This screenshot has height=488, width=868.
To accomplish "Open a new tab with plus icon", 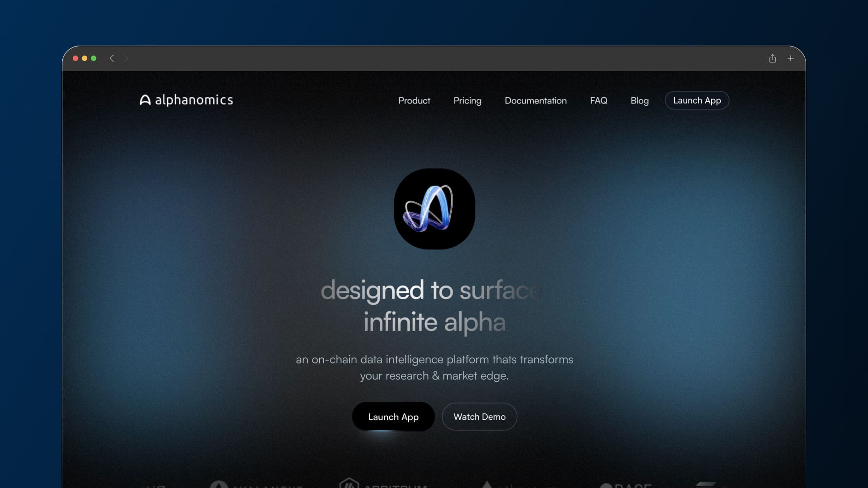I will coord(791,58).
